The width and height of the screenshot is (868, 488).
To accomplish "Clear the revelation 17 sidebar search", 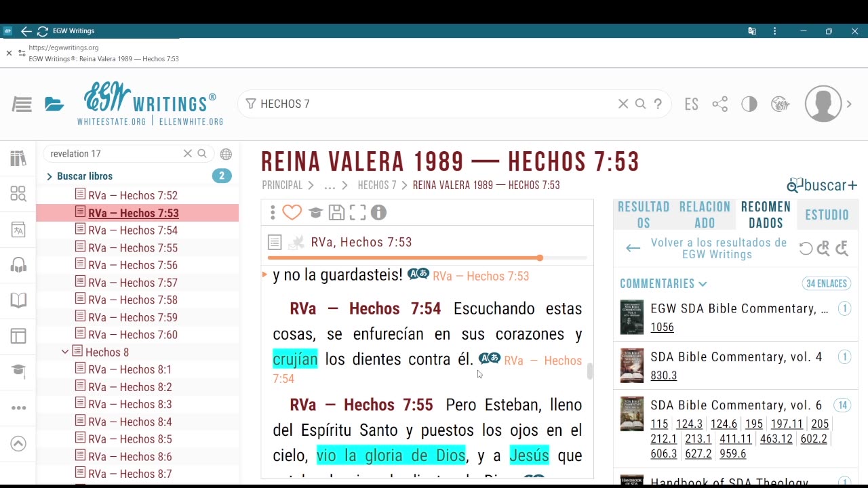I will pyautogui.click(x=188, y=154).
